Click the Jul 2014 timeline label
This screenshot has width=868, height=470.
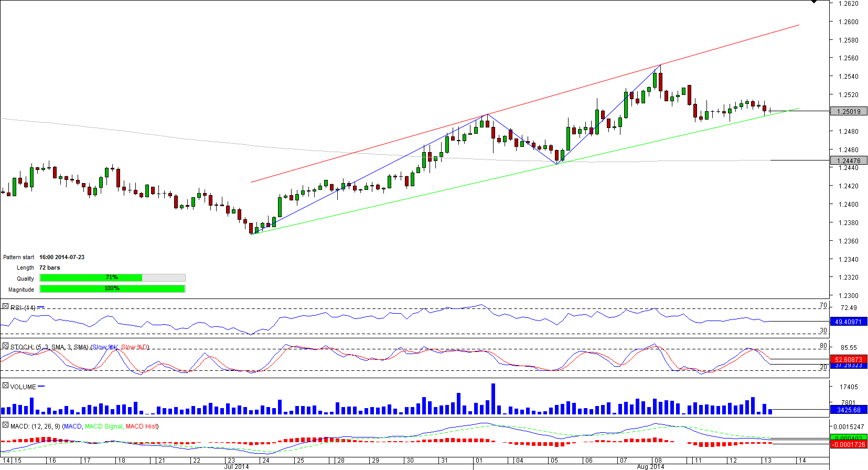click(x=237, y=467)
